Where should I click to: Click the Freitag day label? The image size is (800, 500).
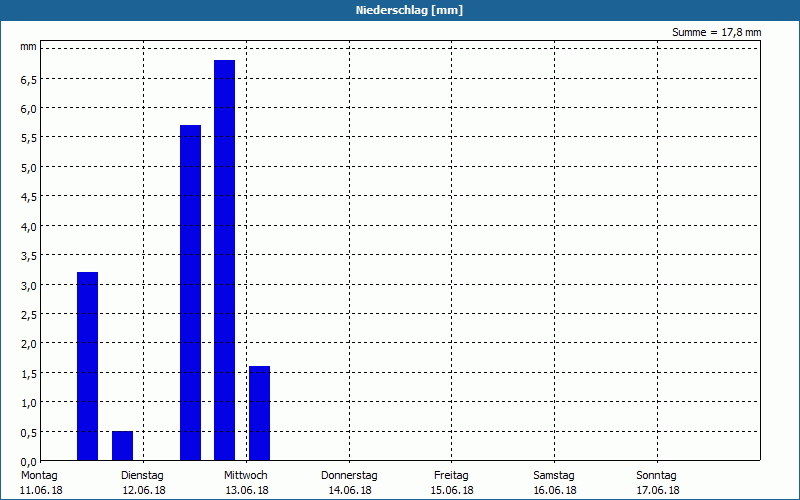click(451, 475)
